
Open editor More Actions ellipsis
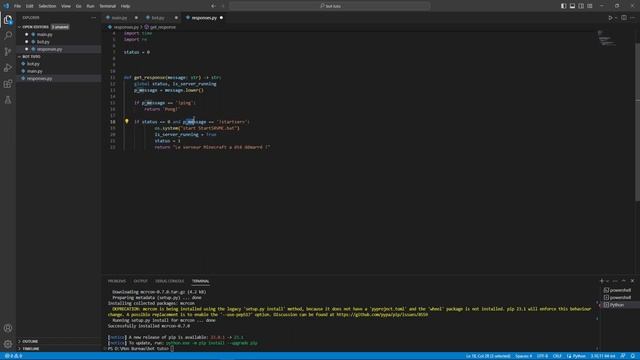click(x=632, y=18)
